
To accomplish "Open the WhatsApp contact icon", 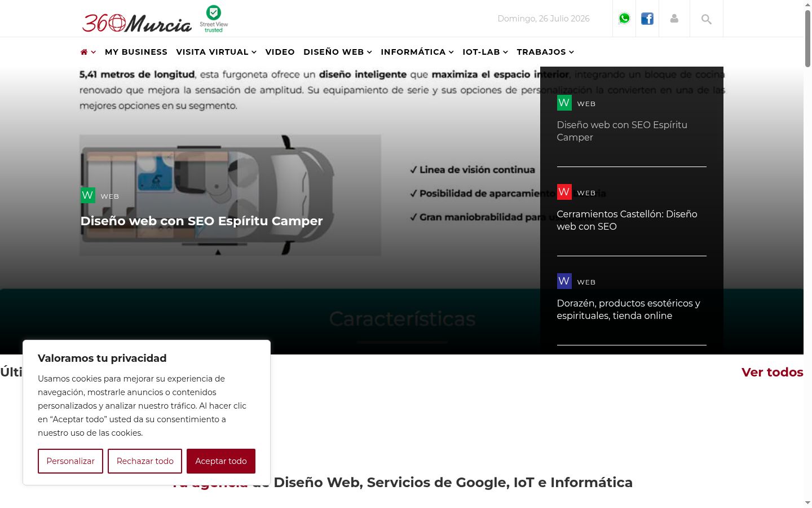I will coord(624,19).
